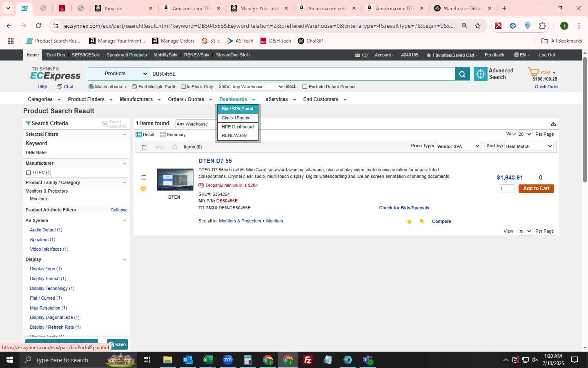The image size is (588, 368).
Task: Open the Price Type Vendor SPA dropdown
Action: pyautogui.click(x=458, y=146)
